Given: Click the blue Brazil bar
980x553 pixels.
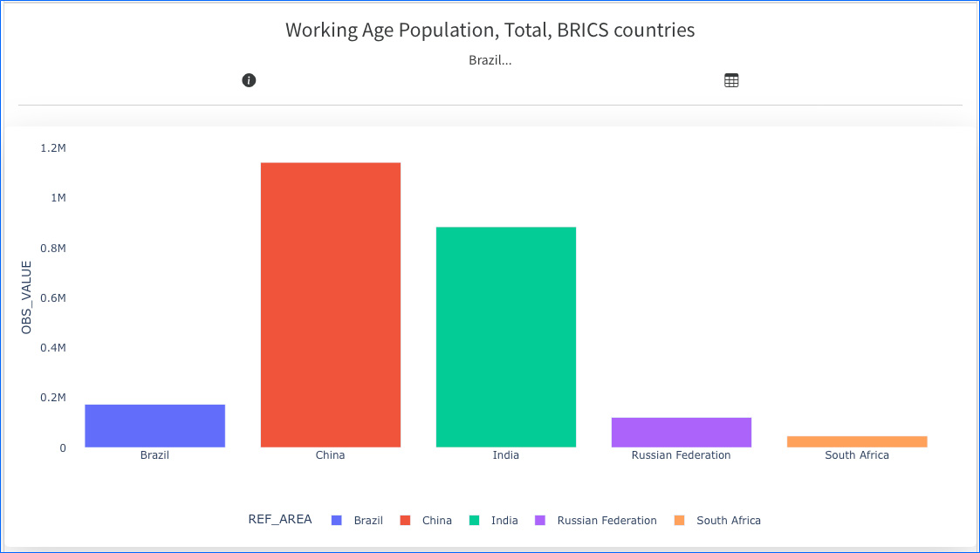Looking at the screenshot, I should point(155,426).
